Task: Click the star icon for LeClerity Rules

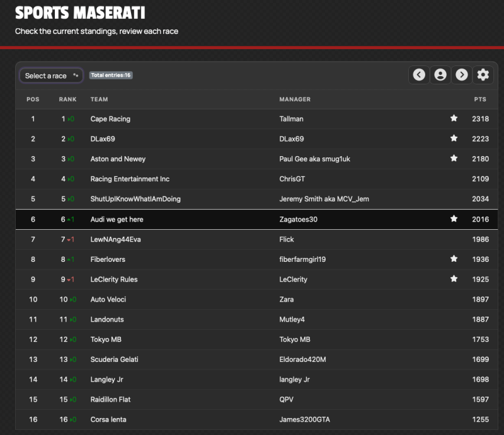Action: pos(454,278)
